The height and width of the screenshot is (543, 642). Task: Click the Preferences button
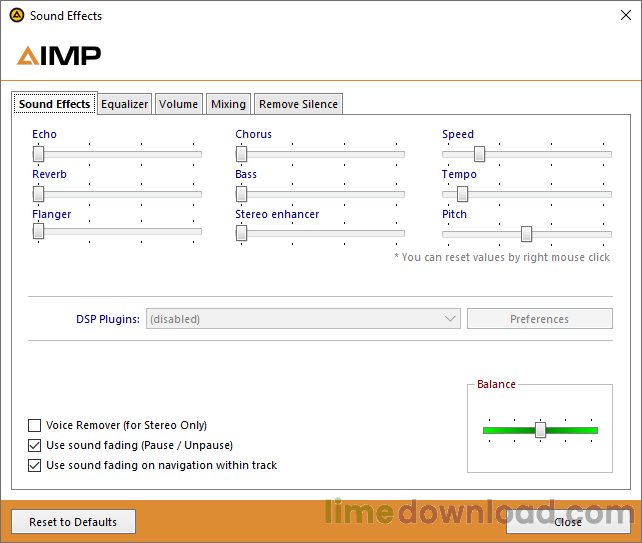[540, 319]
